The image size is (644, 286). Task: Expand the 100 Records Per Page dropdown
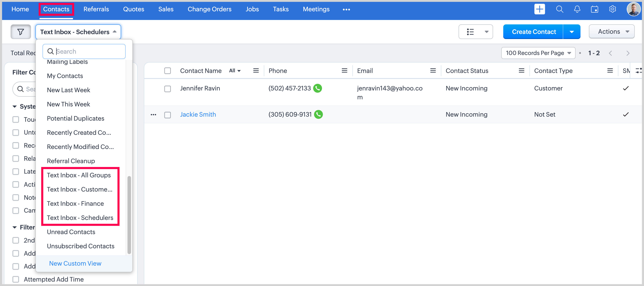tap(538, 53)
